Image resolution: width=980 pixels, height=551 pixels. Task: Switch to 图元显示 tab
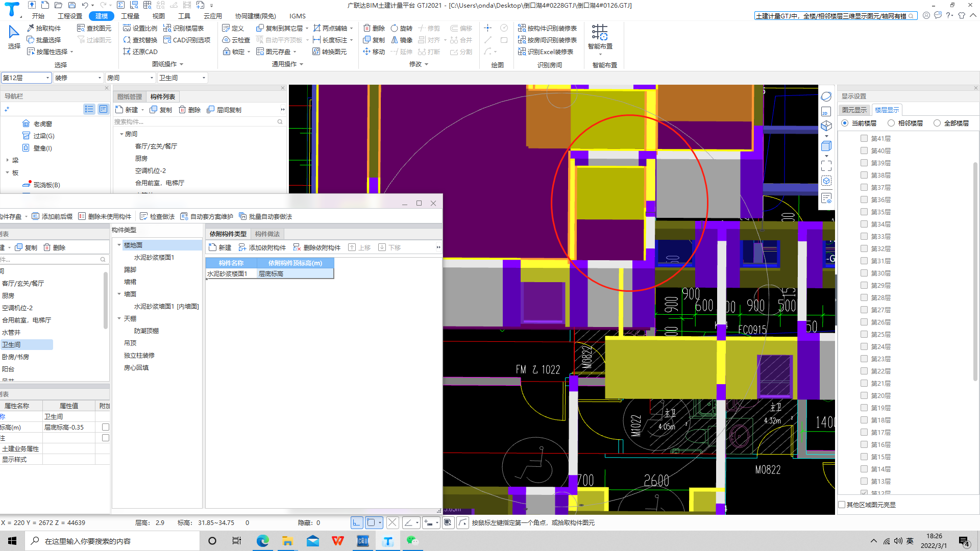(x=854, y=110)
